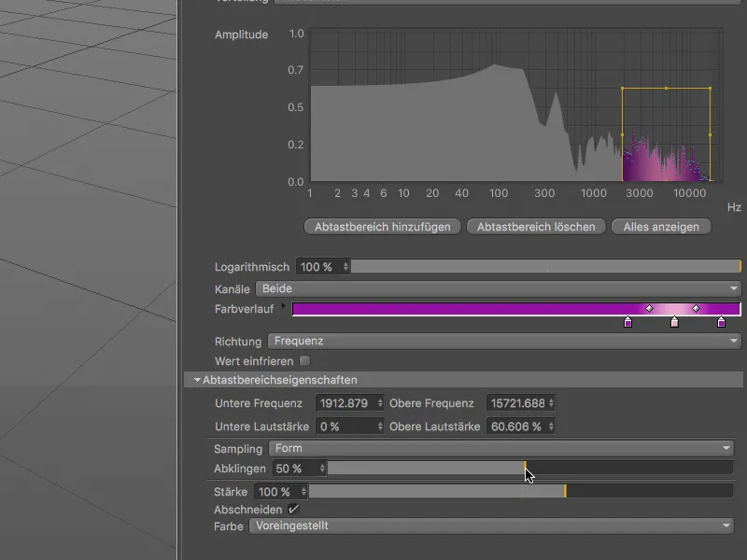The height and width of the screenshot is (560, 747).
Task: Click the top-right handle of the sampling box
Action: pos(711,88)
